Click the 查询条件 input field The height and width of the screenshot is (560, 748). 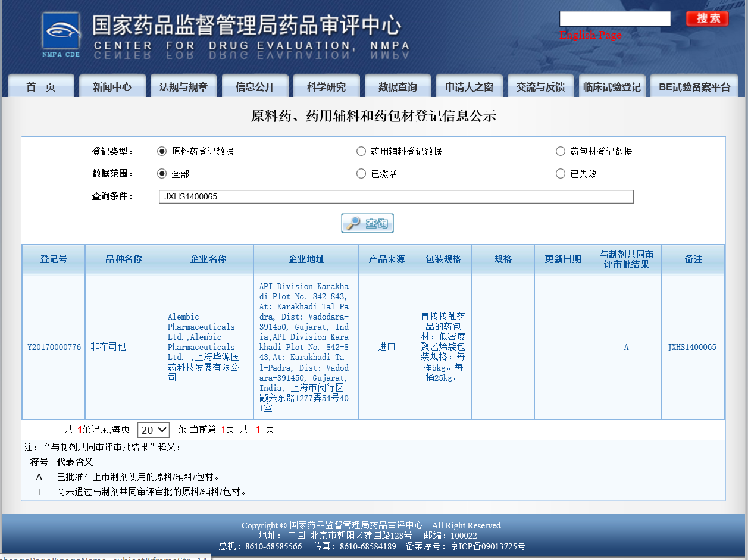tap(395, 196)
